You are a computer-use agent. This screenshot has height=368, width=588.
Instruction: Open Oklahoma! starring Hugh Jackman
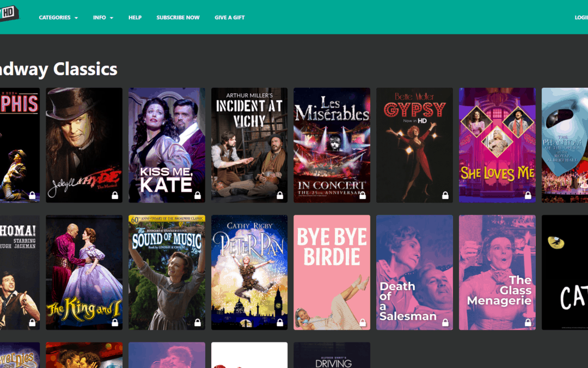pyautogui.click(x=20, y=273)
